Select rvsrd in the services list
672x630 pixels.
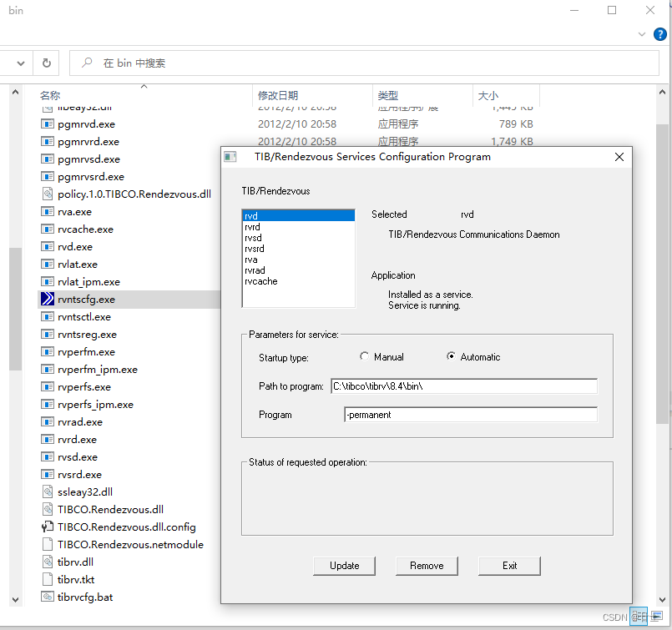(299, 249)
